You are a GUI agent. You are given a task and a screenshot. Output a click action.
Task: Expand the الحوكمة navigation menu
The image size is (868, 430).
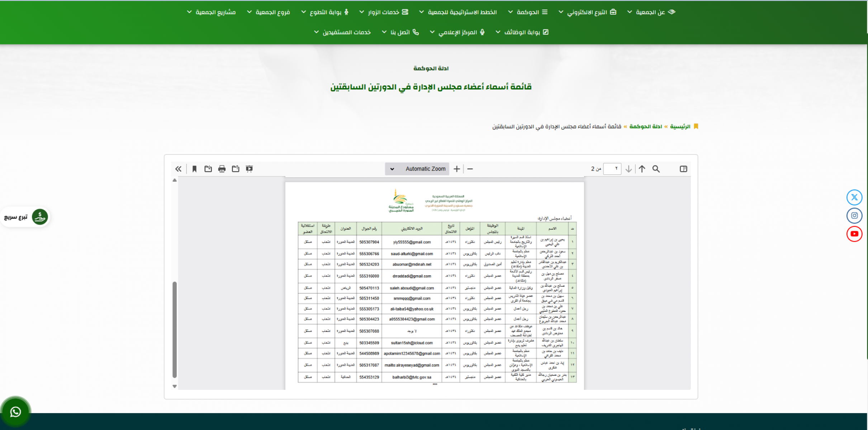coord(528,12)
